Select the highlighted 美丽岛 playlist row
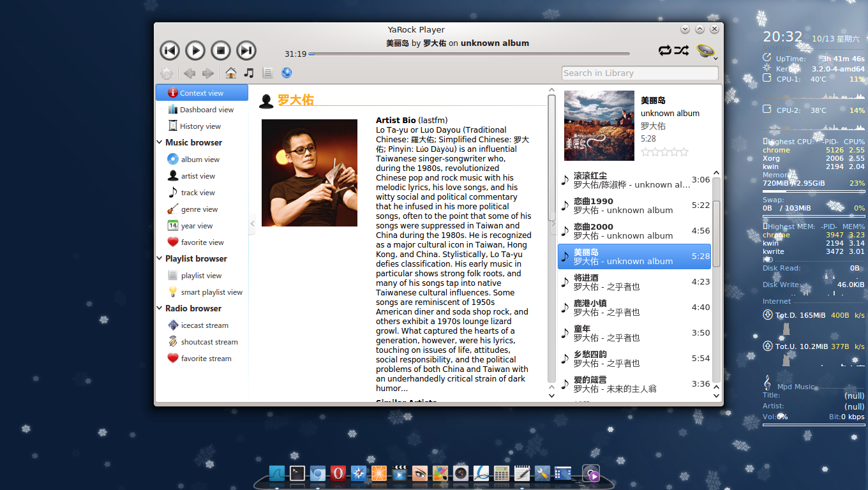 point(634,256)
